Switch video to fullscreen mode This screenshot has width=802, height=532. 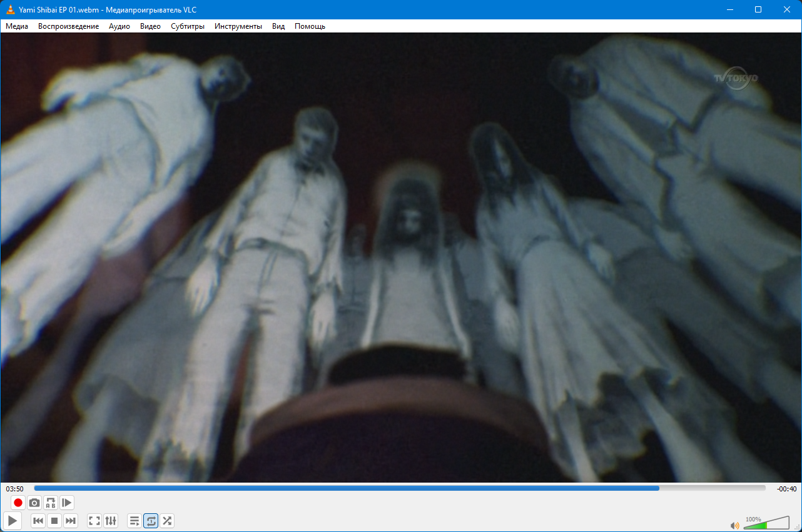tap(94, 521)
